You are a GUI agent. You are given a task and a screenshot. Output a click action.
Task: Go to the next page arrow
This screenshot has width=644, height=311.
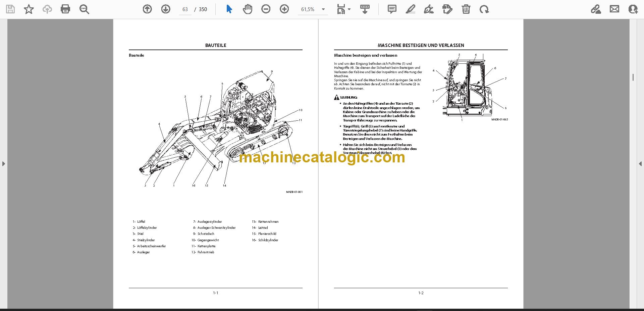click(x=166, y=9)
